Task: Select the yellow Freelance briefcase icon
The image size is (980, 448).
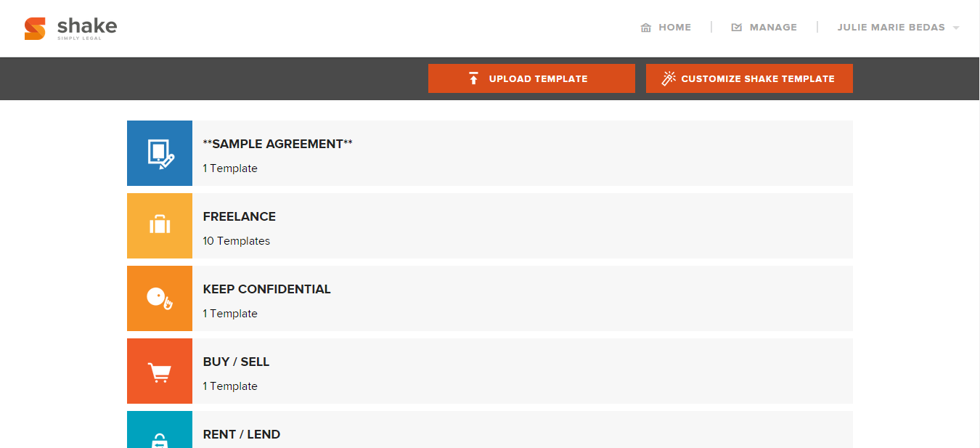Action: 160,226
